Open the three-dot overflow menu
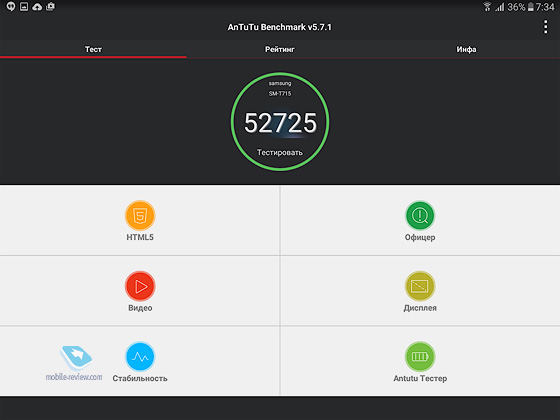Screen dimensions: 560x420 [x=545, y=27]
